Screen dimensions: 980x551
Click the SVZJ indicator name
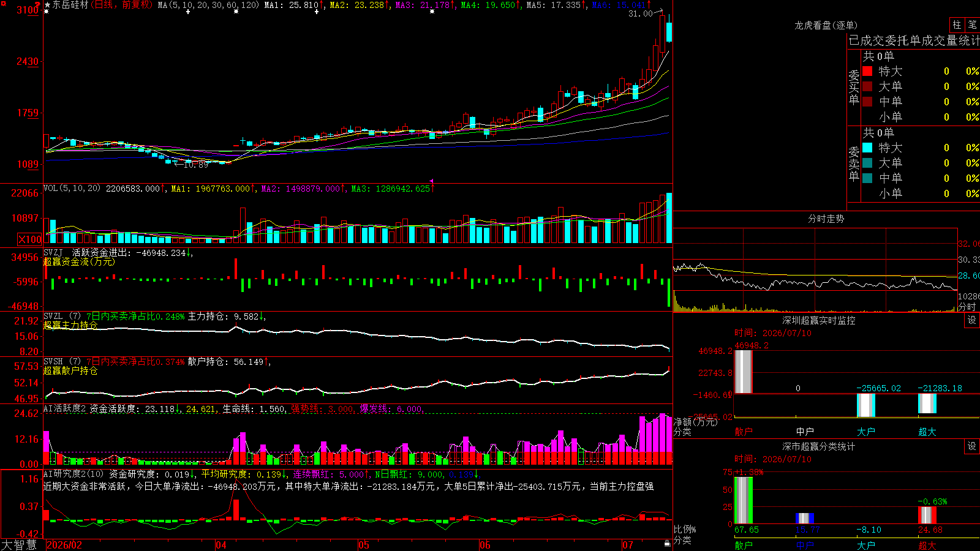click(53, 252)
